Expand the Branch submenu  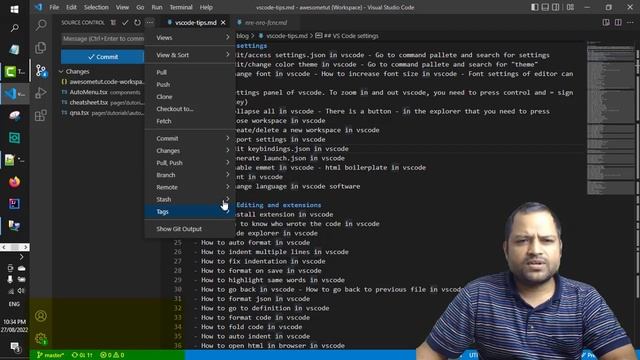[x=190, y=175]
